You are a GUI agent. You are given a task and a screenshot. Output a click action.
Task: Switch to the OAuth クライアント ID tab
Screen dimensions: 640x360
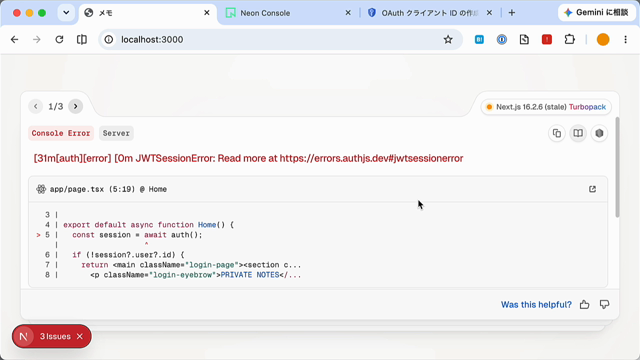pos(429,13)
